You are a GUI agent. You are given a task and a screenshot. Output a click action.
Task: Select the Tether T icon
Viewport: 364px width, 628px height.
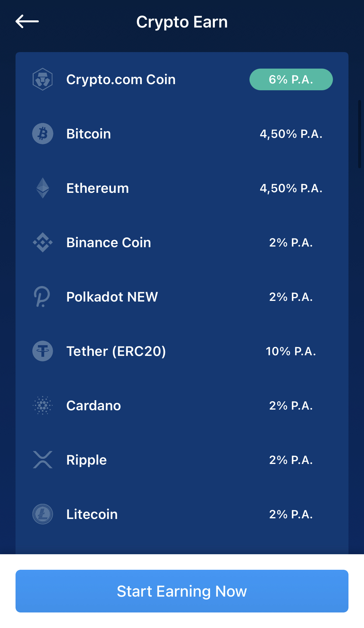pos(43,351)
